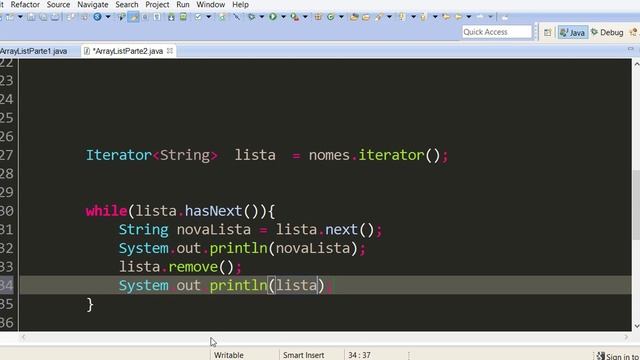Click the Pin Editor icon
The width and height of the screenshot is (640, 360).
505,17
